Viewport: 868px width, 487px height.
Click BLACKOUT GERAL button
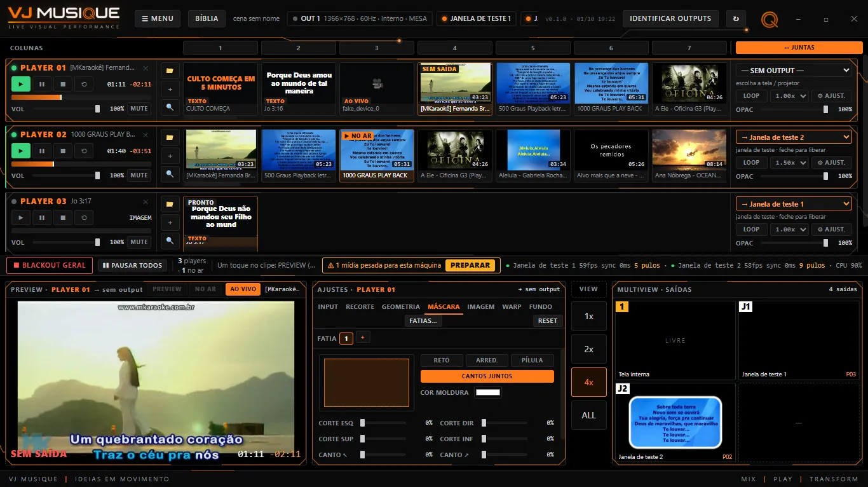[50, 265]
